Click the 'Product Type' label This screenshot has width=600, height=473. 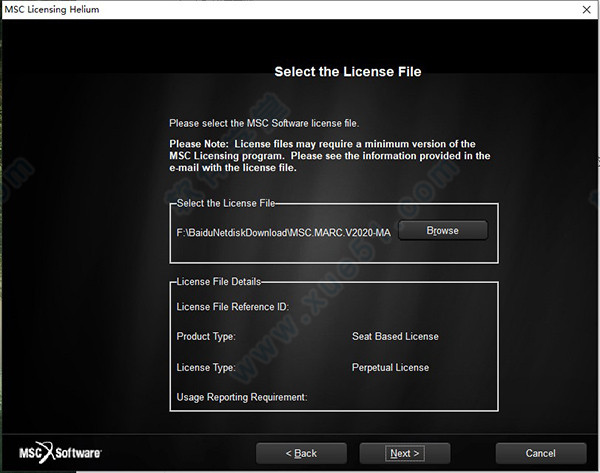click(x=206, y=337)
